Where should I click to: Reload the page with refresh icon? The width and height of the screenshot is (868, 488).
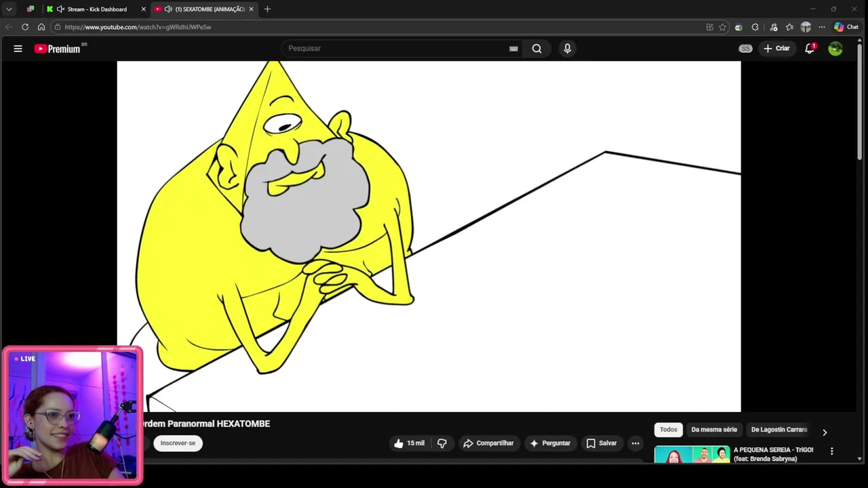pos(25,27)
